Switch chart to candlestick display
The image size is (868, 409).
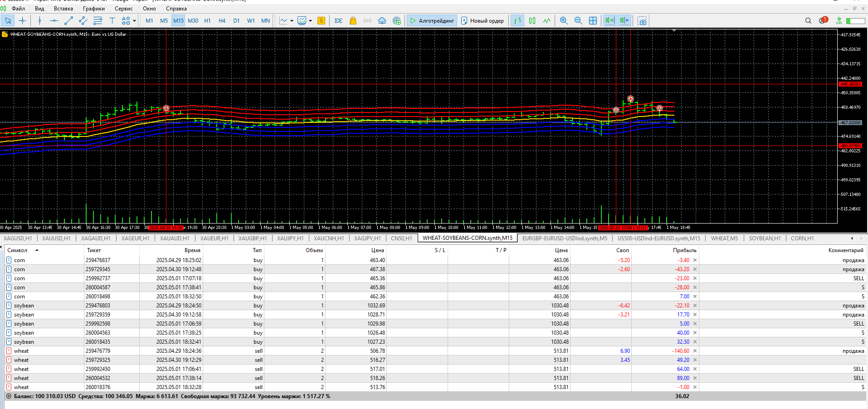point(532,20)
